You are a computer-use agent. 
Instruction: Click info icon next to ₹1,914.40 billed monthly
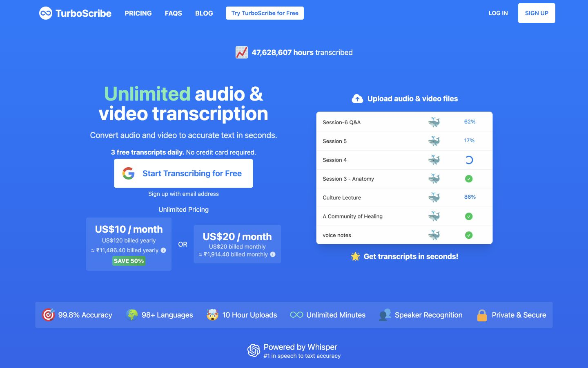(x=273, y=254)
